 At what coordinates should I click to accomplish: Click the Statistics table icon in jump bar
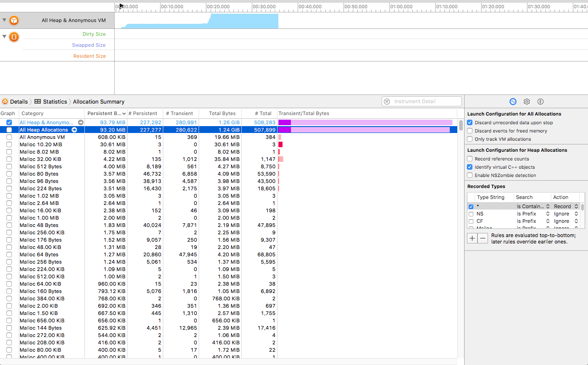38,102
